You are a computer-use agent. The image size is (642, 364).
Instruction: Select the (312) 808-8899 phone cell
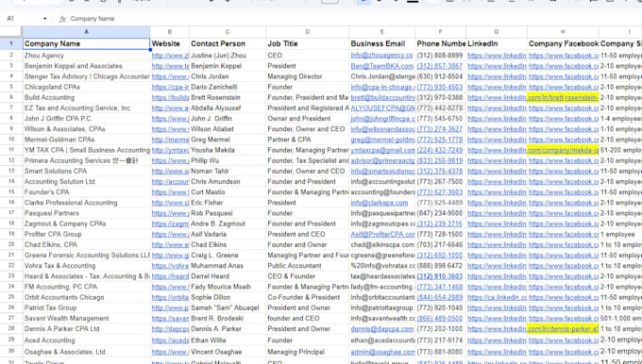[440, 56]
